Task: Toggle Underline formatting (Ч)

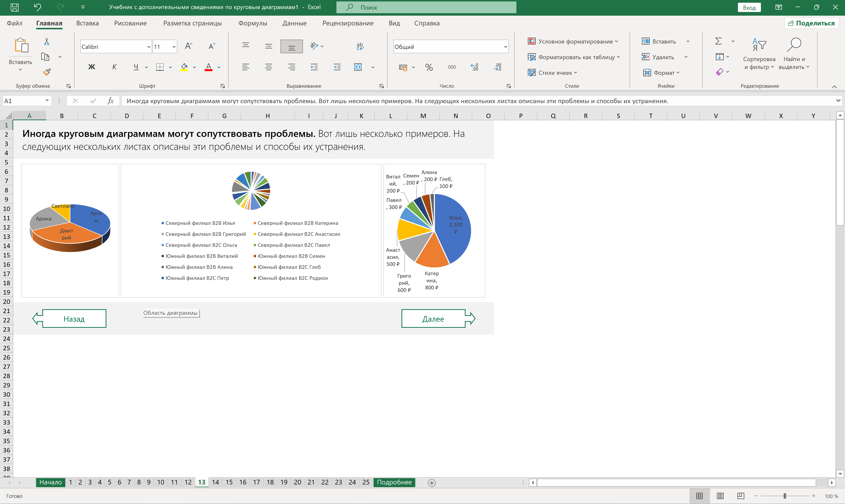Action: (136, 67)
